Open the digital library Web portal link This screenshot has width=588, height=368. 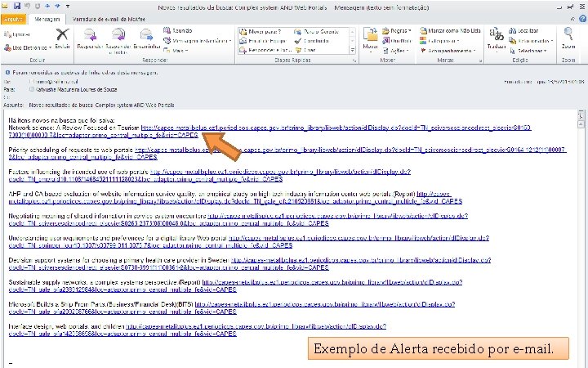pos(359,238)
